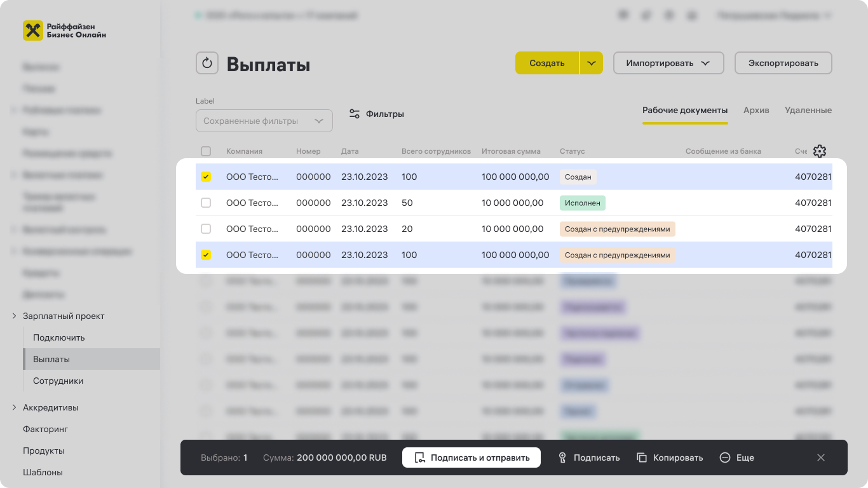Click the Дата column header
868x488 pixels.
350,151
